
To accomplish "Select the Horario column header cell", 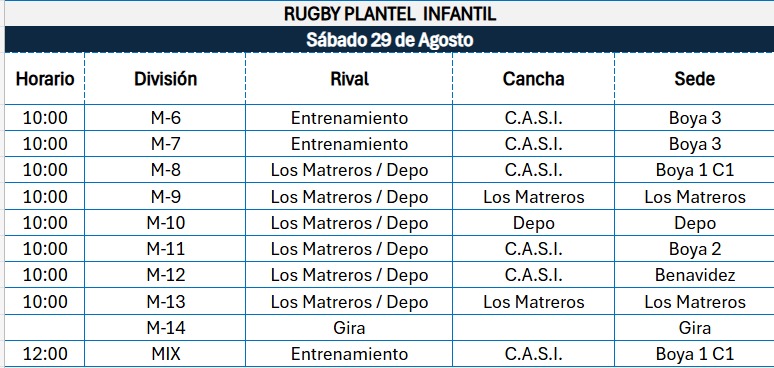I will [x=45, y=78].
